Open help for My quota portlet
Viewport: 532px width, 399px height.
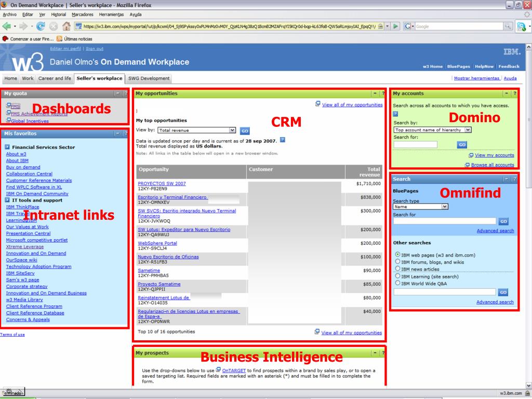126,94
